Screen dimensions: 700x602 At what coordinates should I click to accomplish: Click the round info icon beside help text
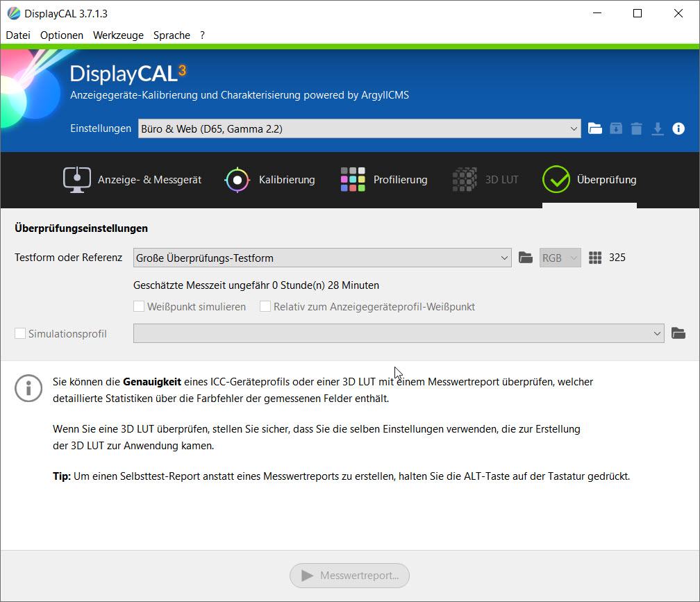(28, 388)
